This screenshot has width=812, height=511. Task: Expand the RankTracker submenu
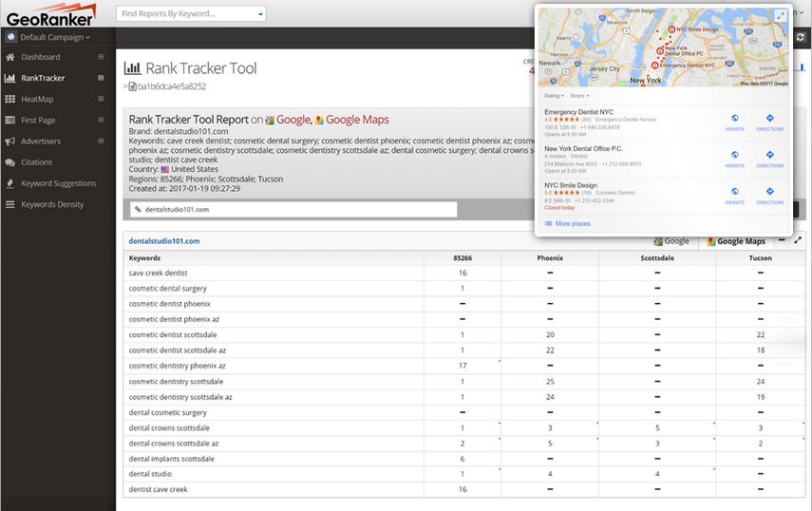point(101,78)
